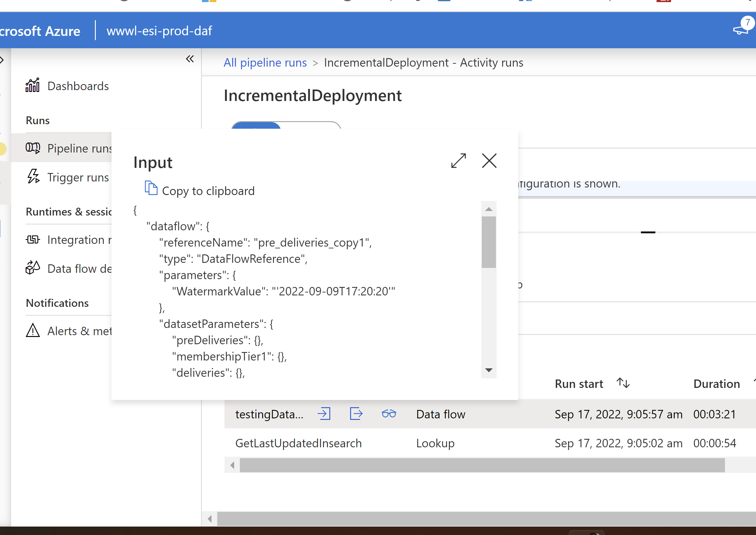Open Alerts & metrics via warning icon
Image resolution: width=756 pixels, height=535 pixels.
point(33,331)
